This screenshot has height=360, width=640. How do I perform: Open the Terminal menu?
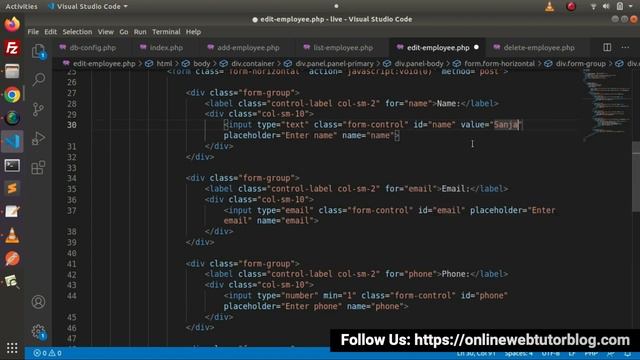[166, 32]
